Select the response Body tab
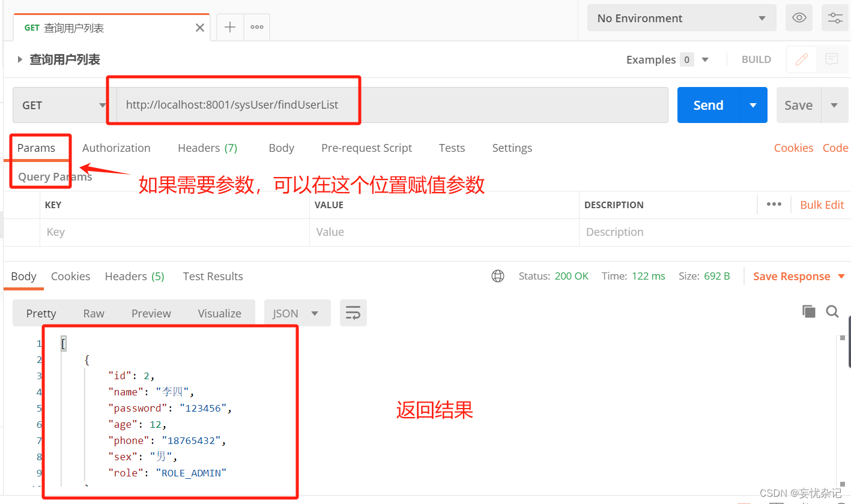 pyautogui.click(x=23, y=276)
